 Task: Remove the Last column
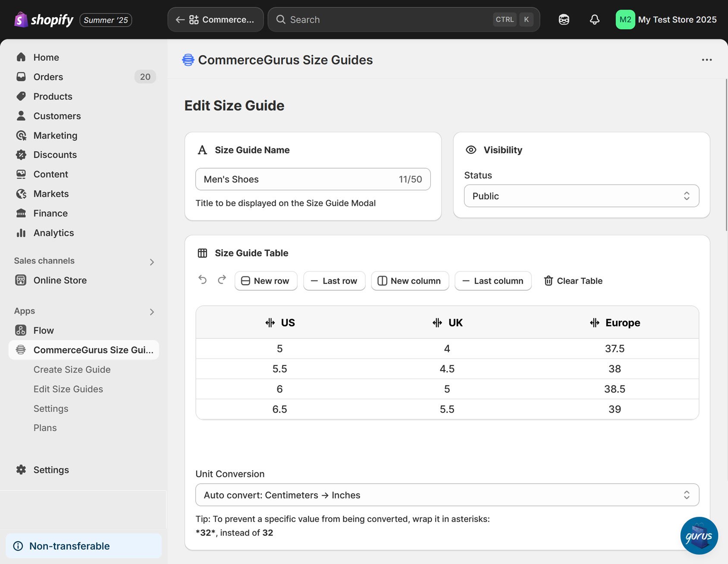[x=493, y=281]
